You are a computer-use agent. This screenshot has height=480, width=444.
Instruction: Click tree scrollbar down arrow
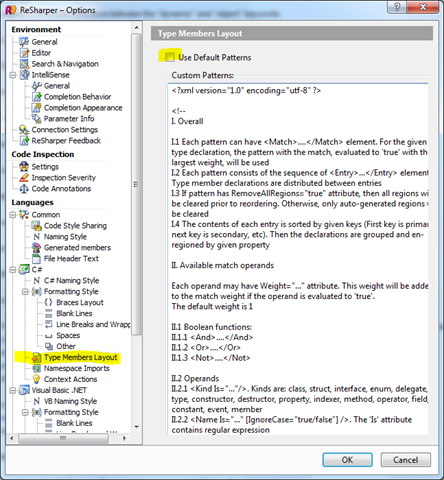click(136, 427)
